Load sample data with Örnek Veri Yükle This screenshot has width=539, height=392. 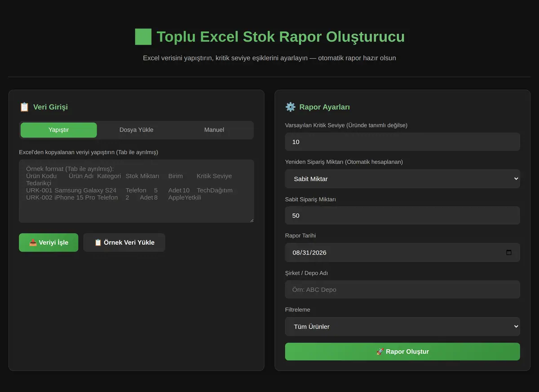[124, 242]
